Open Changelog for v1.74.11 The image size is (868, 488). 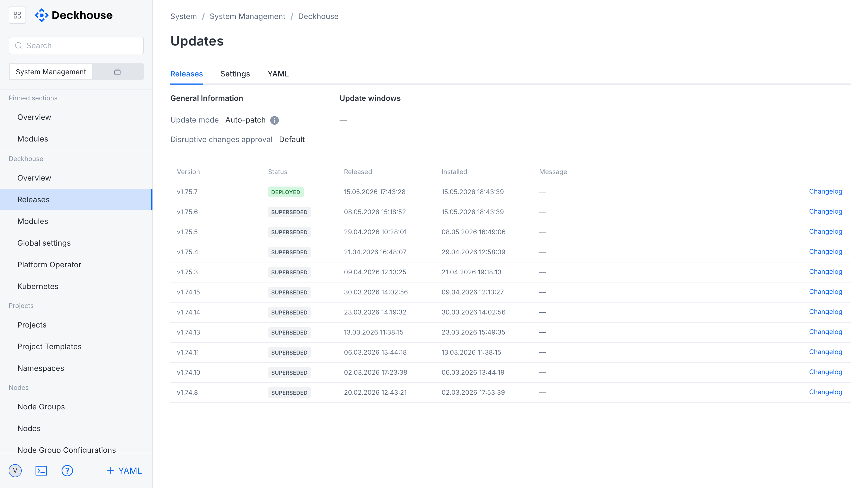click(x=825, y=352)
